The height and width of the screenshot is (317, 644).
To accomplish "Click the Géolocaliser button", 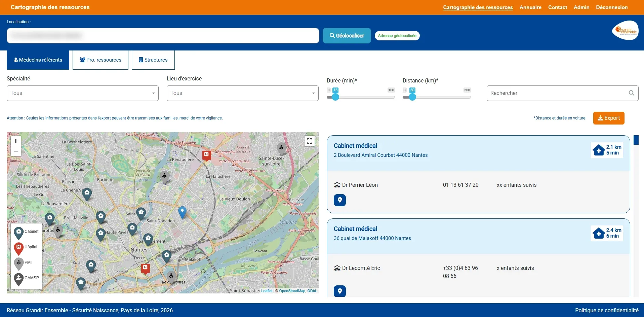I will coord(347,36).
